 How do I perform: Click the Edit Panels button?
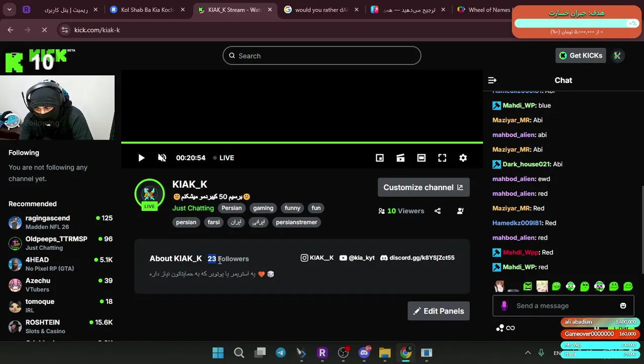(438, 311)
